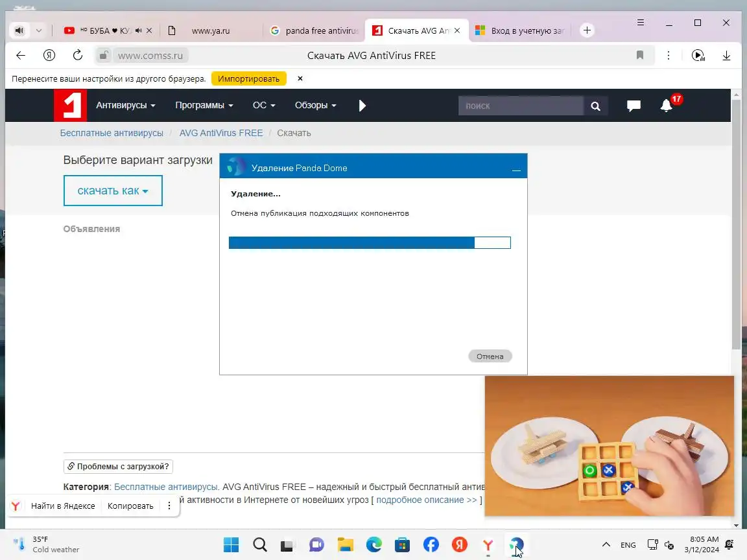The height and width of the screenshot is (560, 747).
Task: Switch to the Вход в учетную запись Microsoft tab
Action: pyautogui.click(x=521, y=30)
